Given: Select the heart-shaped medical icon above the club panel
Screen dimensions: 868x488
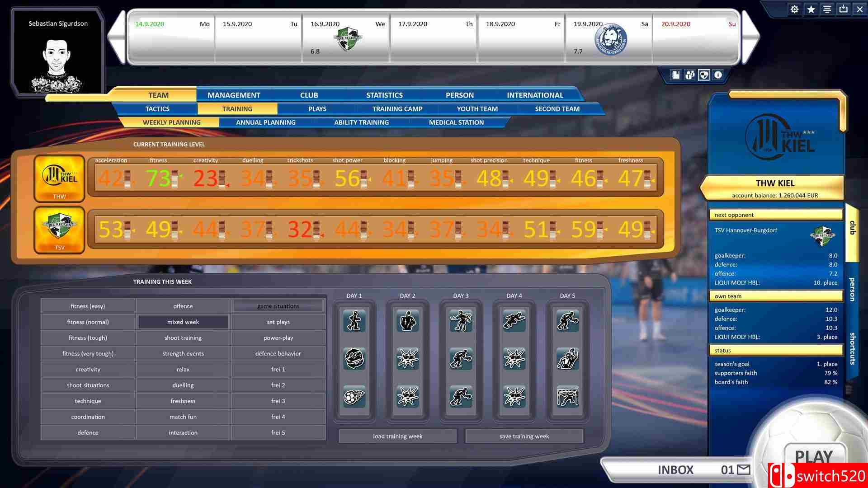Looking at the screenshot, I should [704, 75].
